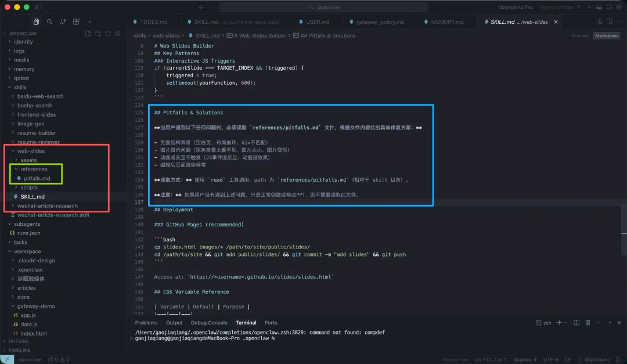Click the plus icon in the title bar
The height and width of the screenshot is (364, 627).
pos(589,7)
